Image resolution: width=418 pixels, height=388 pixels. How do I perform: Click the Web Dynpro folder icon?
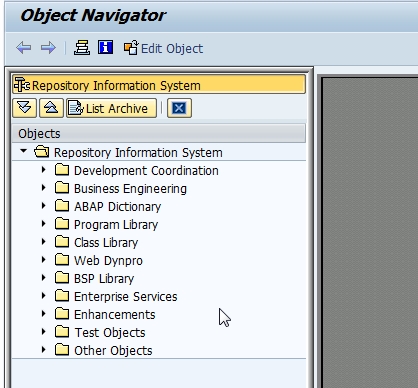pyautogui.click(x=62, y=260)
